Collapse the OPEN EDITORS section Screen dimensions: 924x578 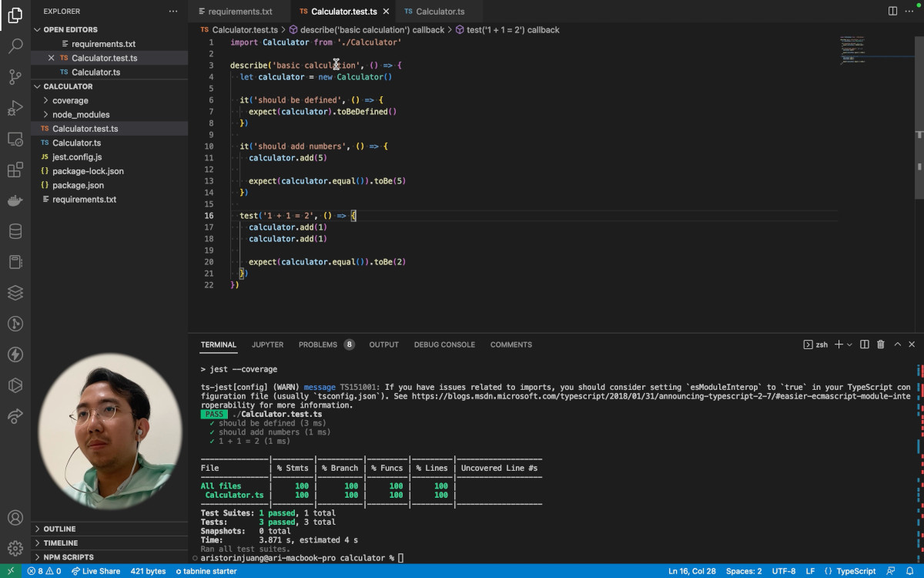tap(37, 29)
